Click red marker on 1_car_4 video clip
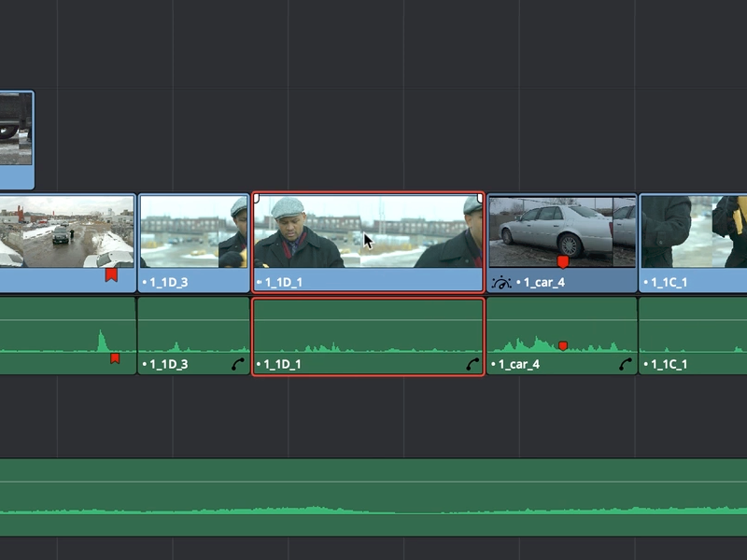This screenshot has width=747, height=560. click(563, 261)
